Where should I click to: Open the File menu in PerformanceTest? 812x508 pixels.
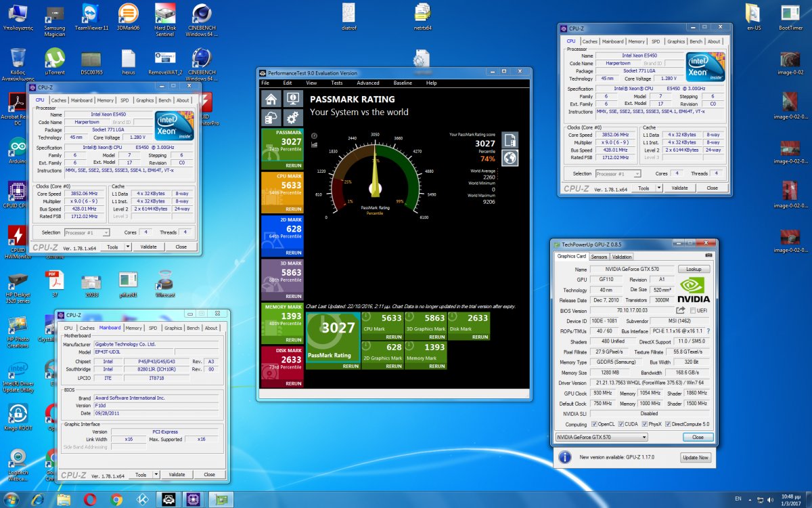[x=265, y=83]
